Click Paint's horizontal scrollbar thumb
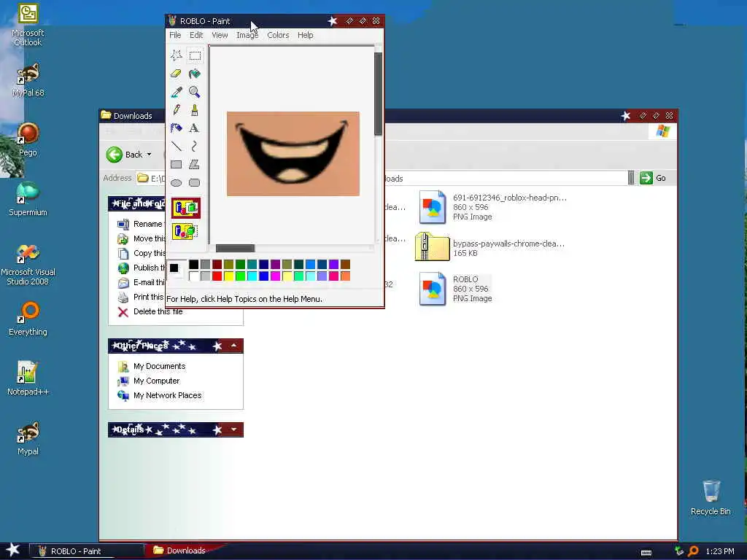This screenshot has height=560, width=747. [x=236, y=248]
